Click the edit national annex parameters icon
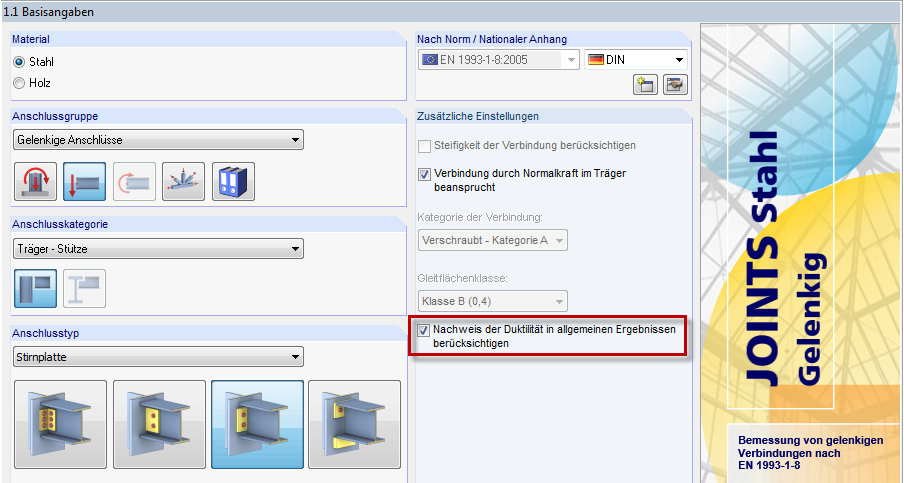Viewport: 904px width, 483px height. click(675, 84)
